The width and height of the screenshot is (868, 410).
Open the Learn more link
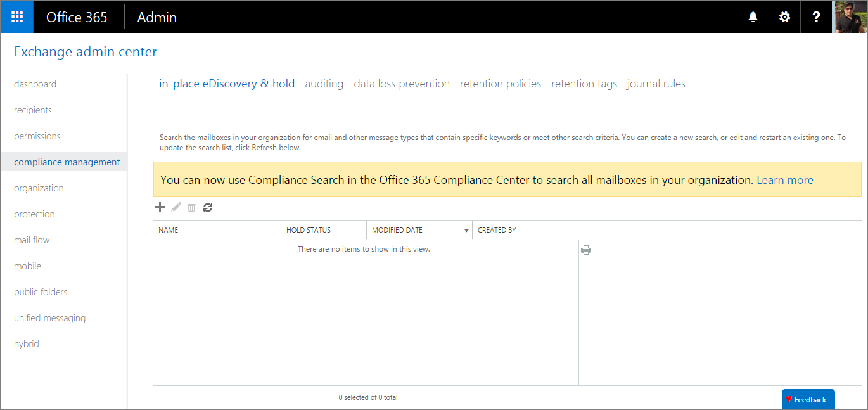pyautogui.click(x=785, y=180)
